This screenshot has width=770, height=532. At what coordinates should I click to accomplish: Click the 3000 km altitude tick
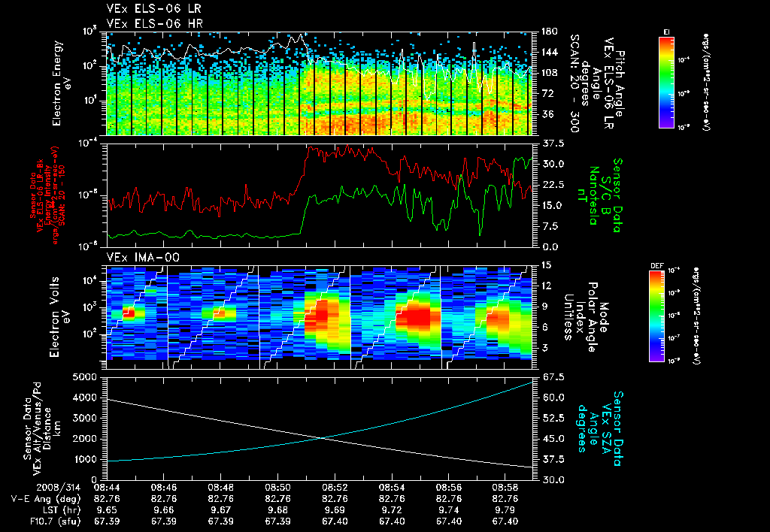coord(86,418)
